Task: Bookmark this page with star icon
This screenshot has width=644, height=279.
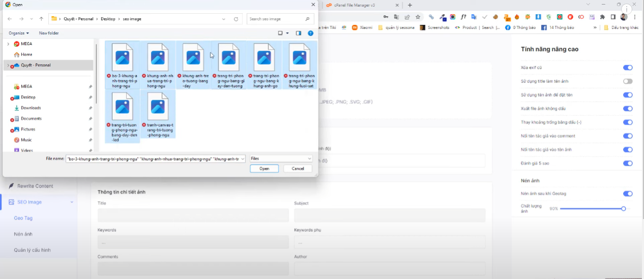Action: (417, 17)
